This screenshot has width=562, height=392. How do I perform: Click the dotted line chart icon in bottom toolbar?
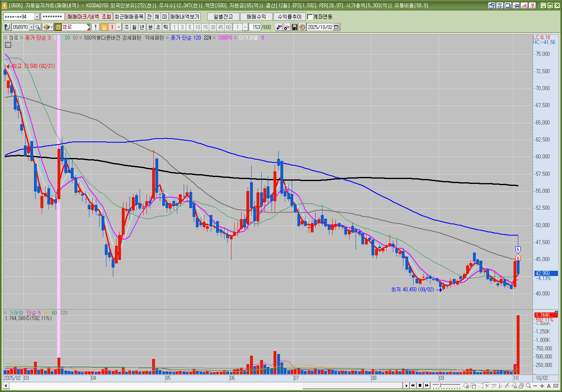[x=480, y=386]
